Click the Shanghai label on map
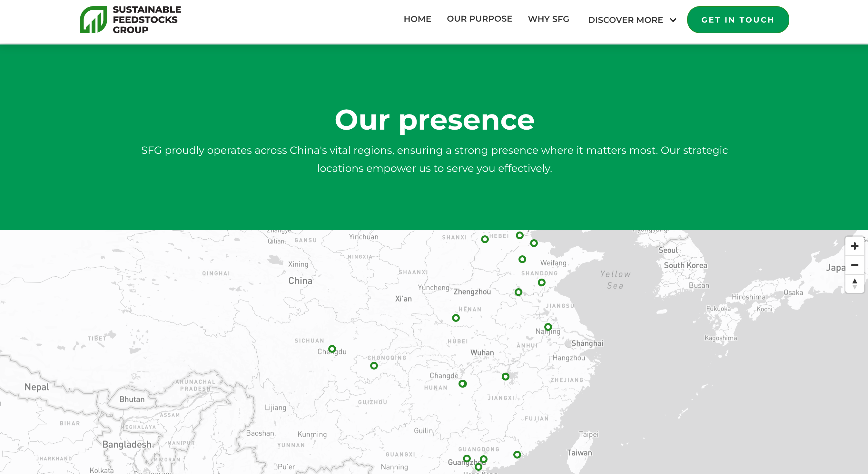 (587, 343)
